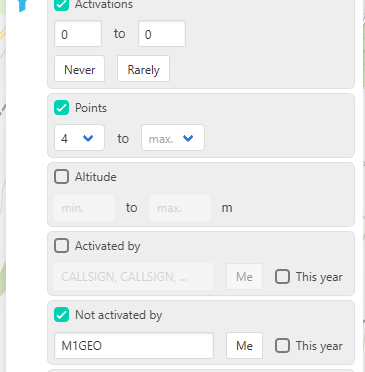Click the Activated by label
This screenshot has width=365, height=372.
point(108,246)
